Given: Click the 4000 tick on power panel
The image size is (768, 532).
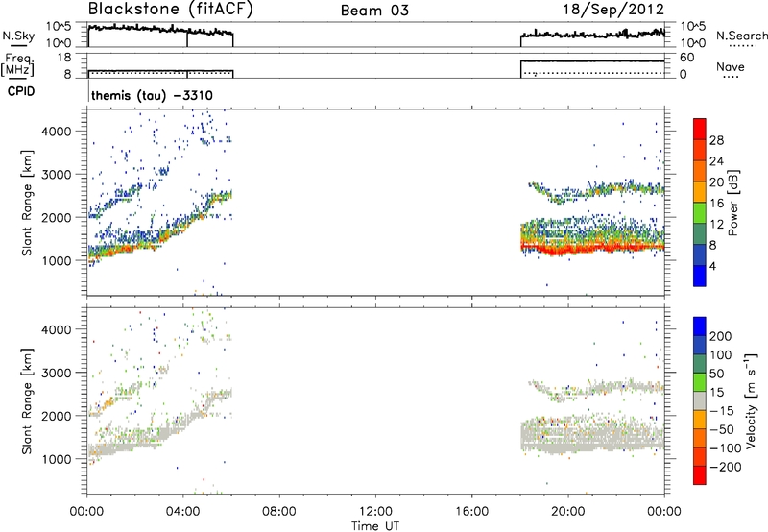Looking at the screenshot, I should click(x=56, y=132).
